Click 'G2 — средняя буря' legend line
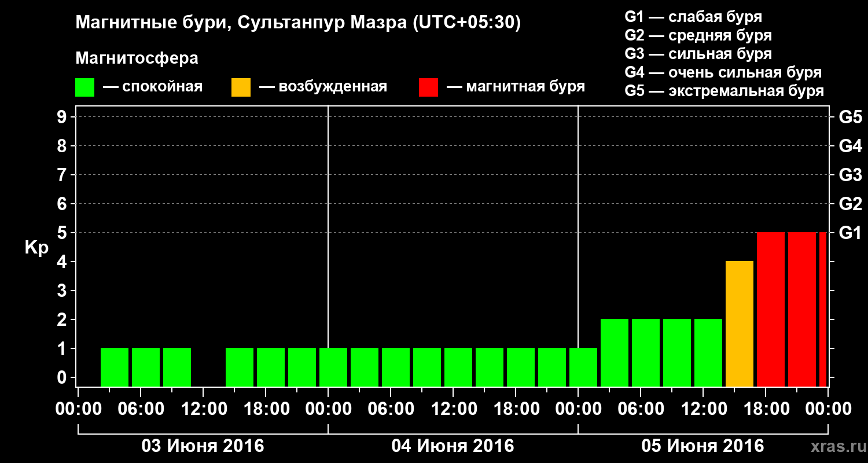Image resolution: width=868 pixels, height=463 pixels. 698,35
